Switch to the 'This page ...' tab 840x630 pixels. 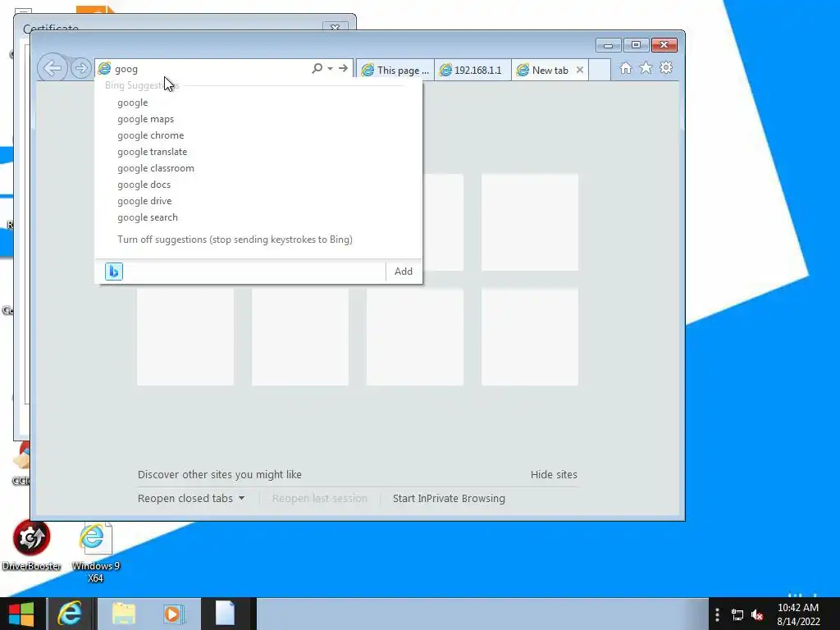tap(395, 71)
